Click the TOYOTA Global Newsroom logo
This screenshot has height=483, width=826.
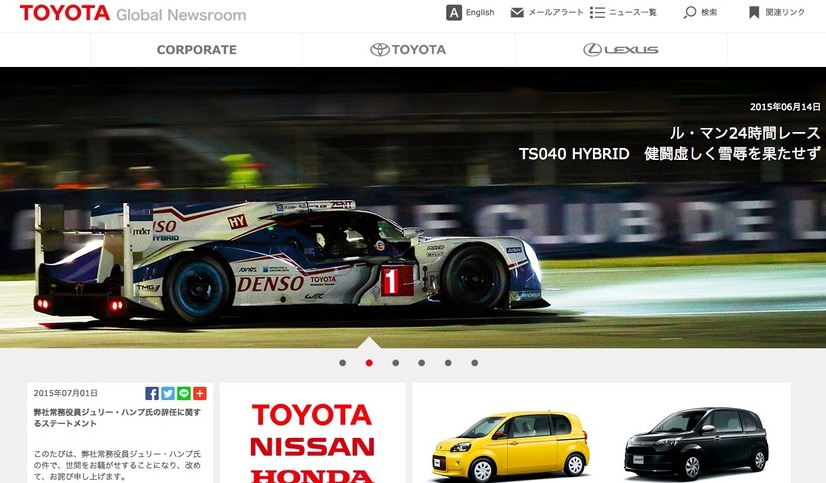tap(133, 13)
